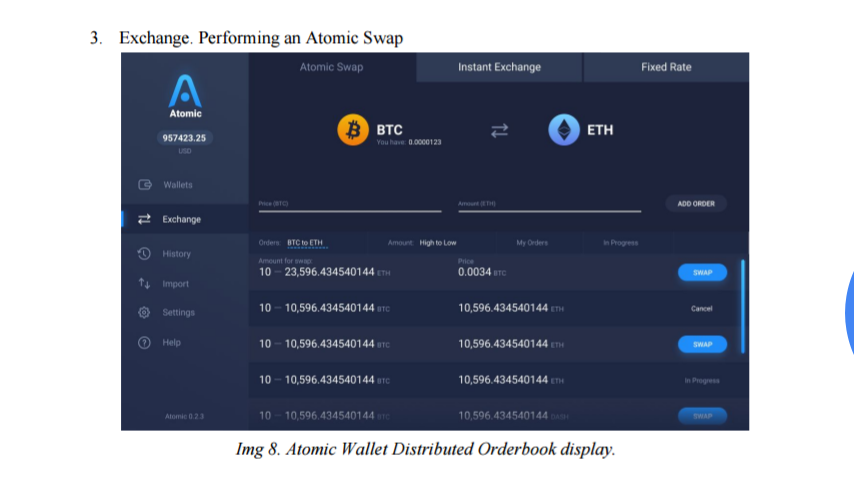Click the Ethereum coin icon

[x=564, y=130]
